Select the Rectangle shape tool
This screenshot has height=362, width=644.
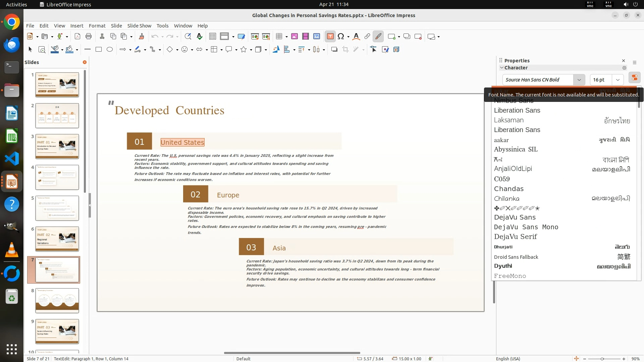pos(99,50)
